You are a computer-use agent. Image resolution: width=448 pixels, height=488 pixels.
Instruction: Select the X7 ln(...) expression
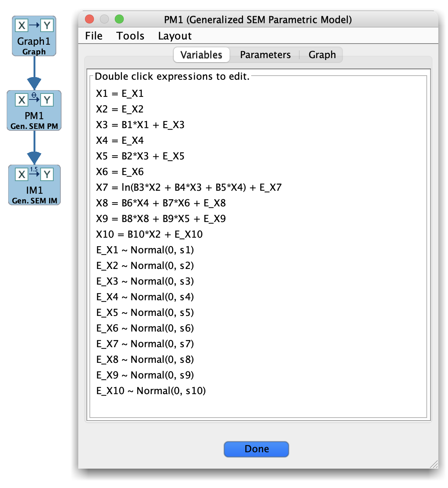189,187
